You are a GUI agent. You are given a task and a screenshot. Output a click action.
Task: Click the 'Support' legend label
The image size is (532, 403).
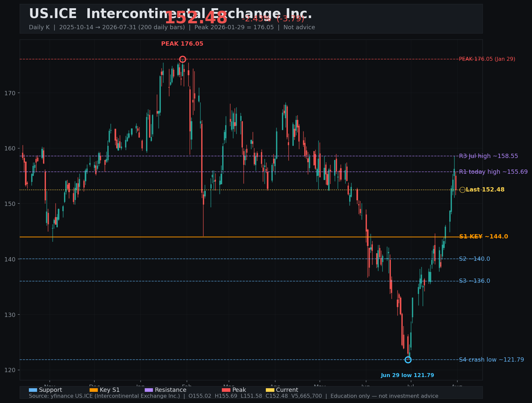[x=51, y=390]
